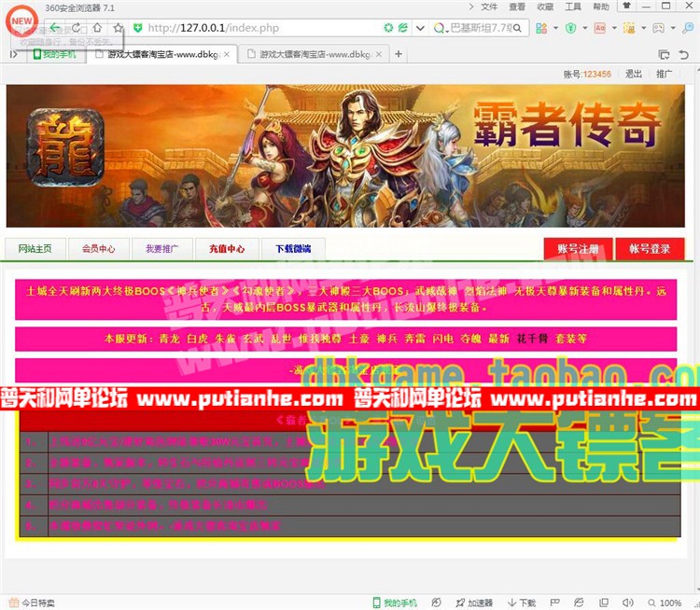
Task: Open a new tab with plus button
Action: [399, 54]
